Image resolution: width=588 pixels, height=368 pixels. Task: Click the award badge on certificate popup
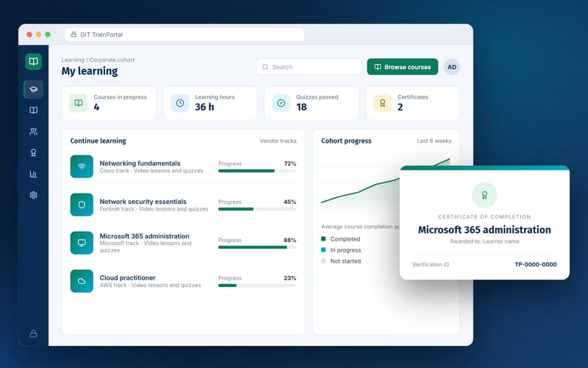click(484, 195)
